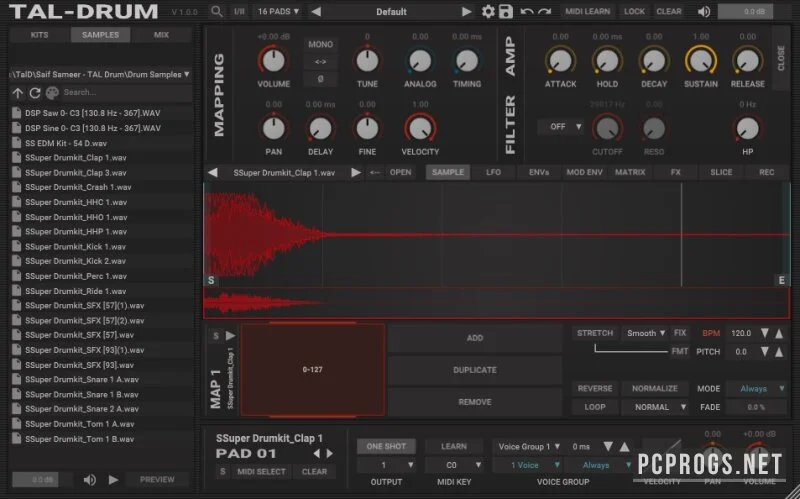Screen dimensions: 800x499
Task: Open the Drum Samples folder path dropdown
Action: point(101,74)
